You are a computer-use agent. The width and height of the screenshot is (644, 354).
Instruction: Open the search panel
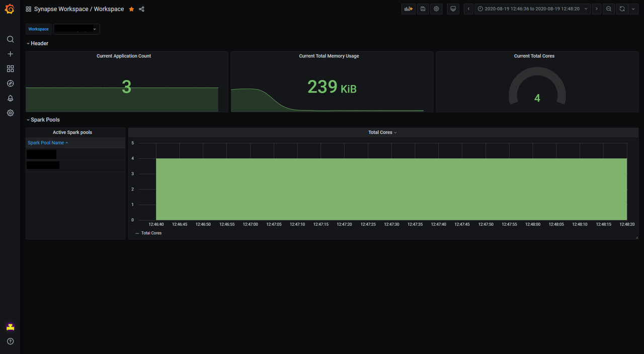pos(10,39)
